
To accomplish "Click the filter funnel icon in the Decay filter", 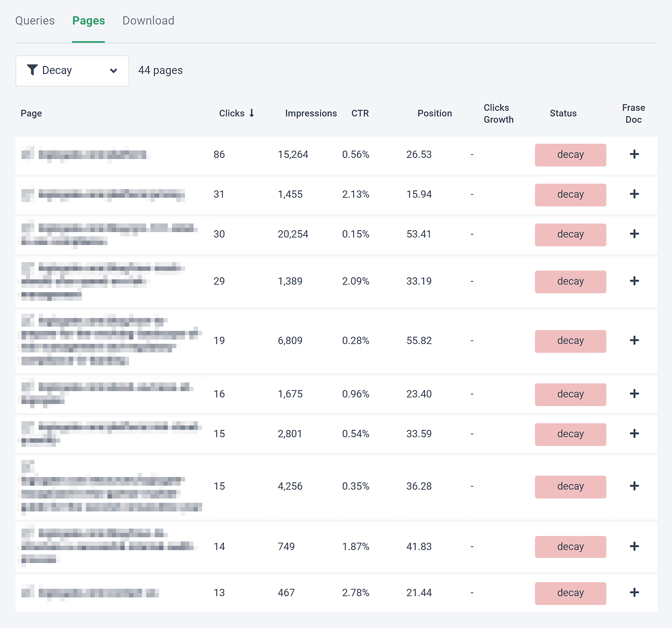I will [32, 70].
